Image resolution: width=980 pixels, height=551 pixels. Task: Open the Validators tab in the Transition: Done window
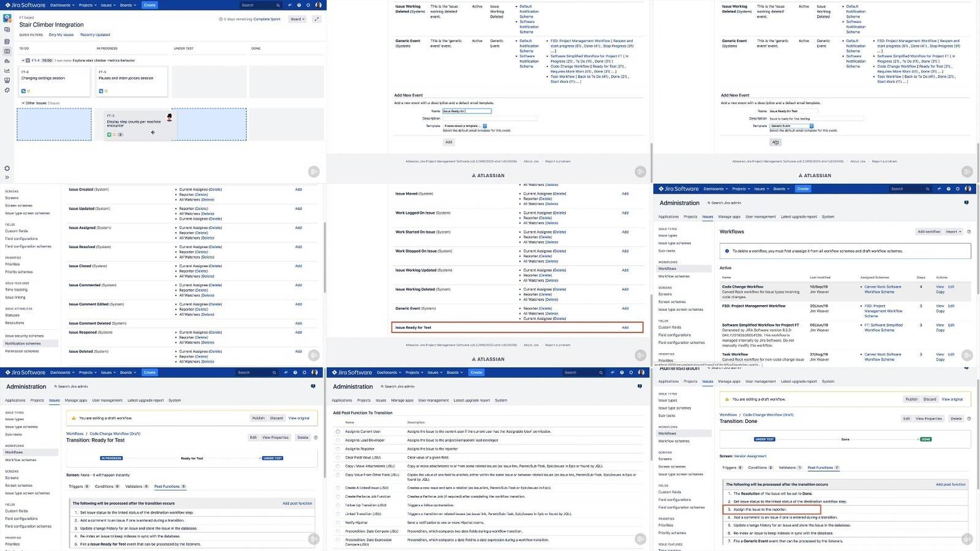[x=790, y=468]
